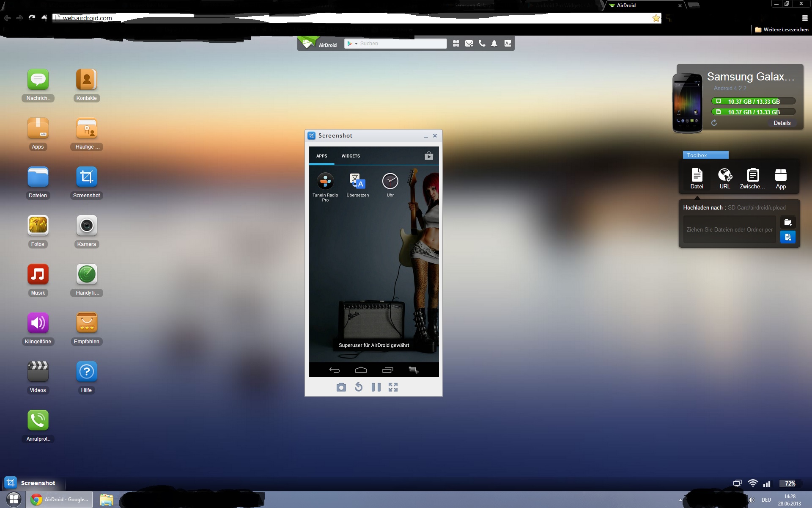This screenshot has width=812, height=508.
Task: Open the Handy finden icon
Action: tap(87, 274)
